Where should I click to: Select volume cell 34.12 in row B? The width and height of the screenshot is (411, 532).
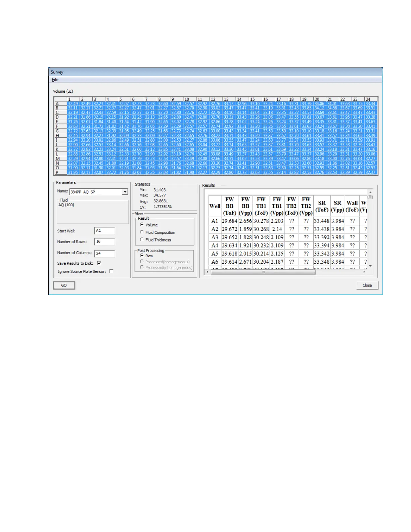tap(319, 108)
